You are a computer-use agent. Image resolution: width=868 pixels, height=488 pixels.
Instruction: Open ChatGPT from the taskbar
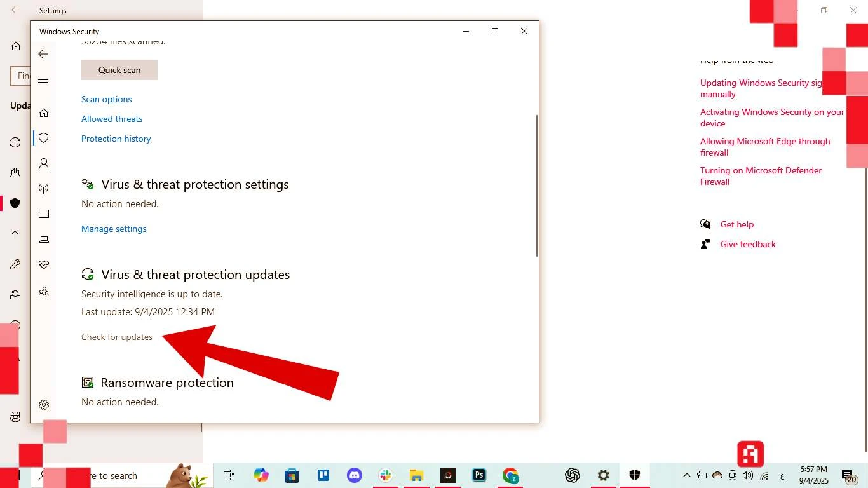point(573,475)
